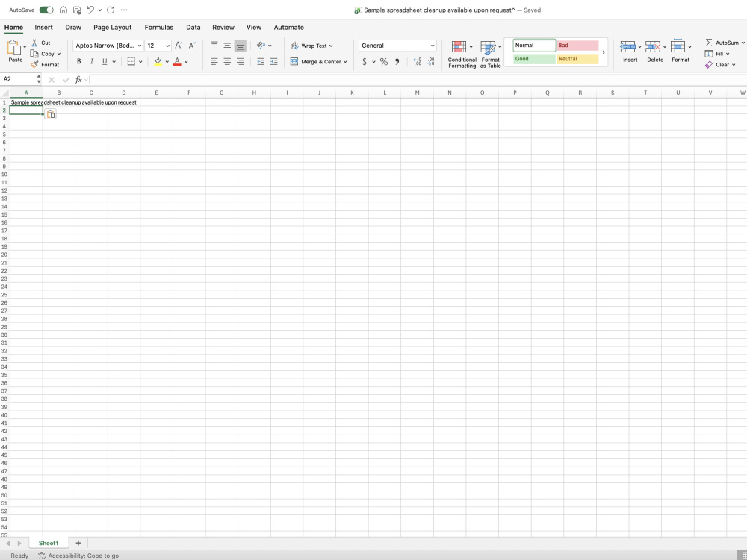Apply the Neutral cell style
This screenshot has height=560, width=747.
click(x=577, y=59)
